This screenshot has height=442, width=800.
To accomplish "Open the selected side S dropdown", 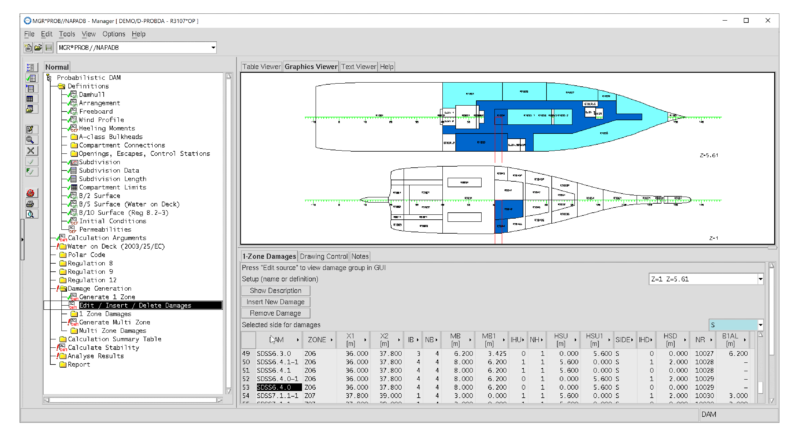I will point(760,325).
